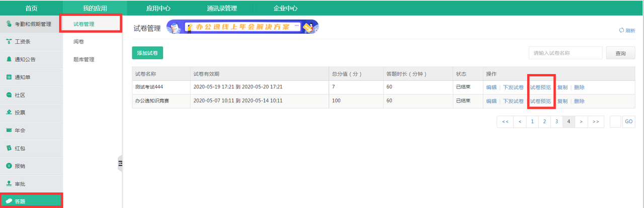This screenshot has width=644, height=208.
Task: Go to page 3
Action: click(x=556, y=122)
